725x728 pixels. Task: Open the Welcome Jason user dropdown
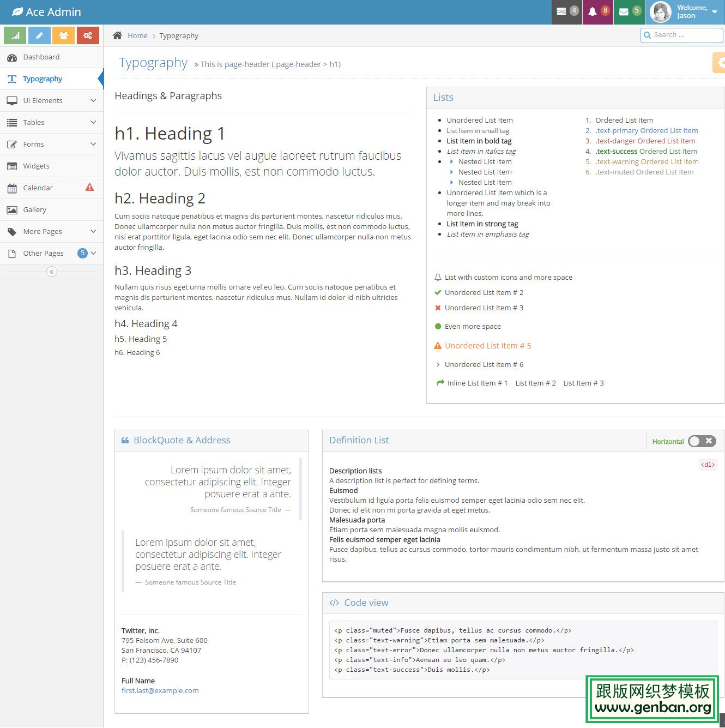pos(685,12)
